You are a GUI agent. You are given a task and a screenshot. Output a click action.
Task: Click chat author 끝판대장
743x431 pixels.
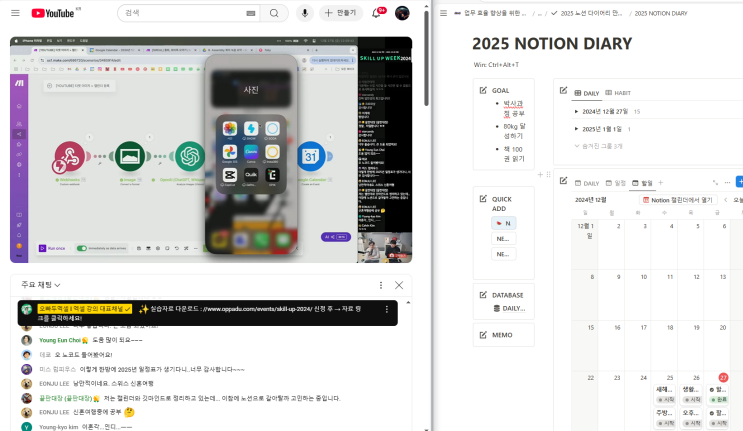pyautogui.click(x=65, y=398)
